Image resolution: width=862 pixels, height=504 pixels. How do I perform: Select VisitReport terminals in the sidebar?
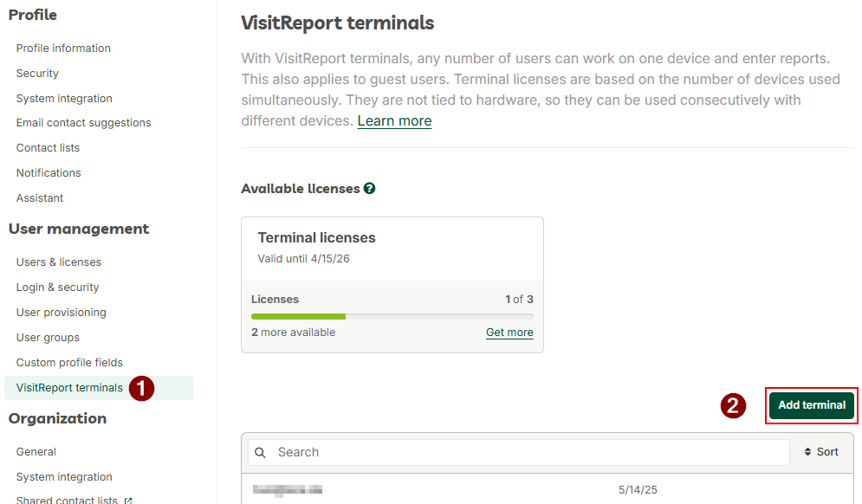click(68, 388)
